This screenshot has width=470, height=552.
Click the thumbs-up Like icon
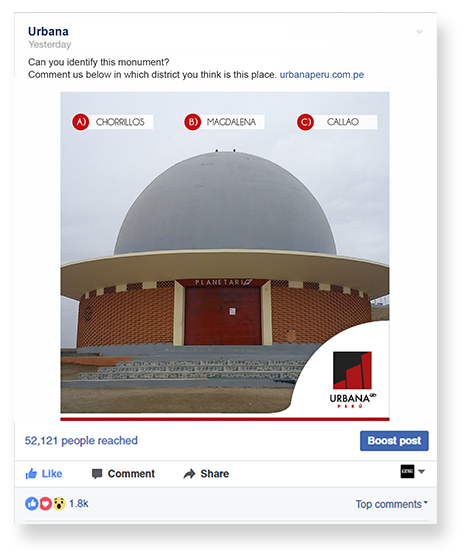pos(31,473)
